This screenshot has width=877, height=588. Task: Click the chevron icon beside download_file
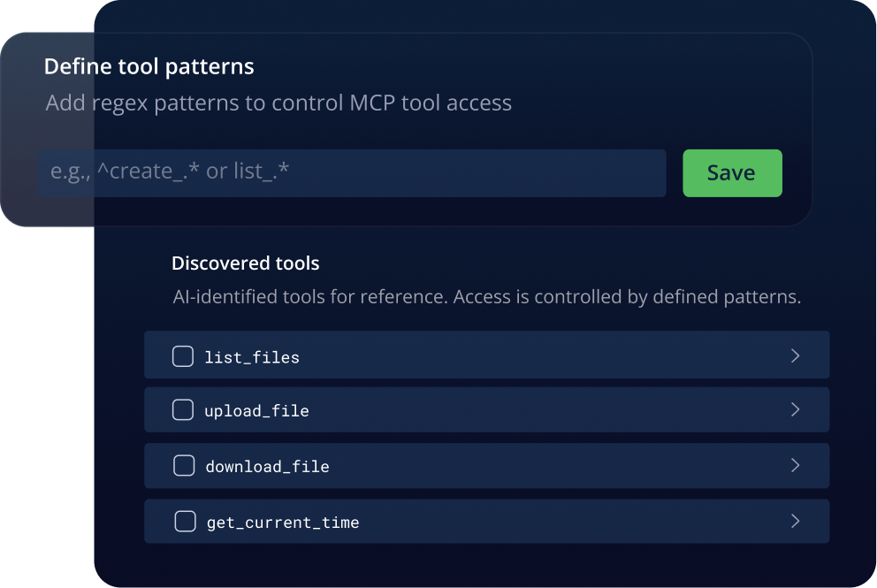795,466
